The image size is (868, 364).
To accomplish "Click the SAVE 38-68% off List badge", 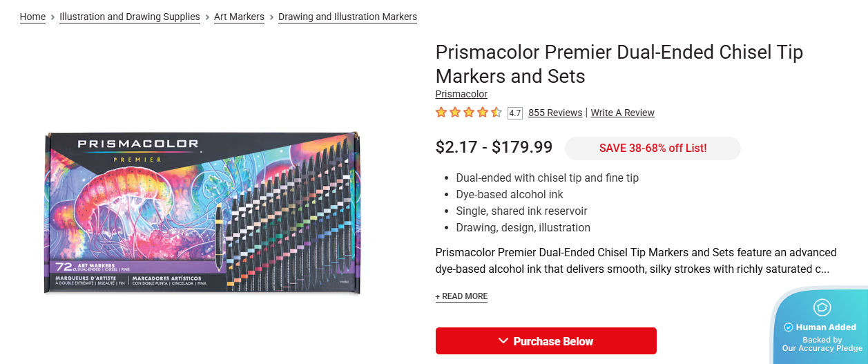I will click(653, 148).
